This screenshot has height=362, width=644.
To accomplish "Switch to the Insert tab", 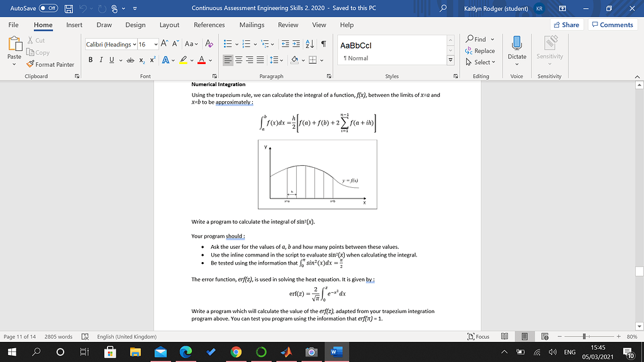I will (74, 25).
